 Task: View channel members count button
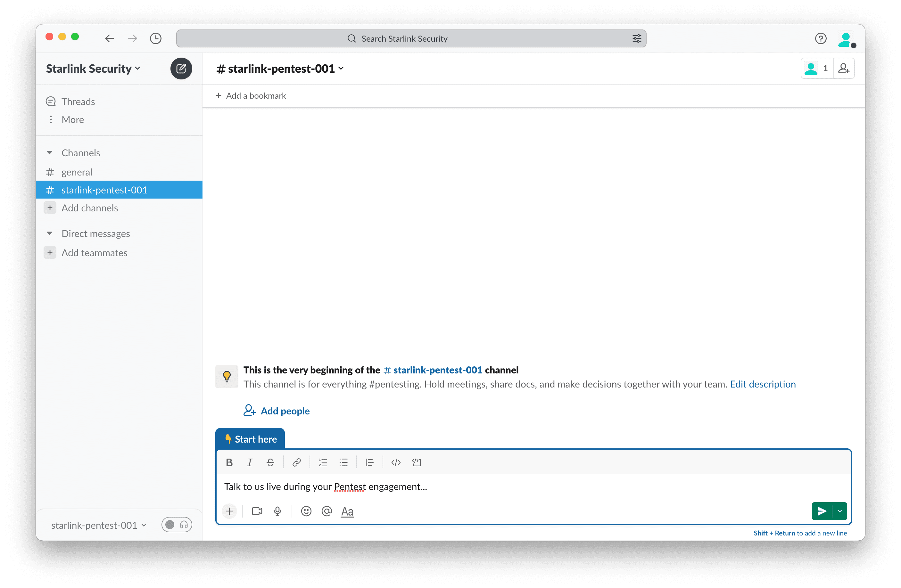pyautogui.click(x=817, y=69)
